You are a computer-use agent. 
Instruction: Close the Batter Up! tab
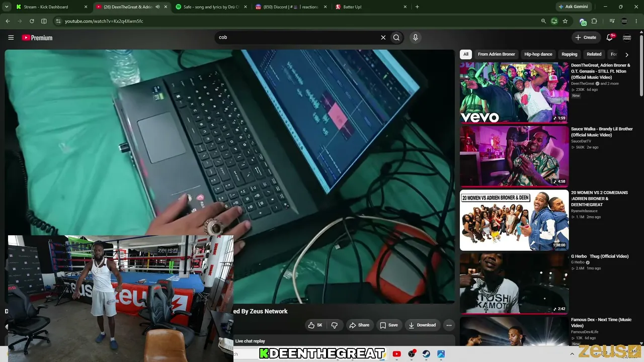coord(405,7)
